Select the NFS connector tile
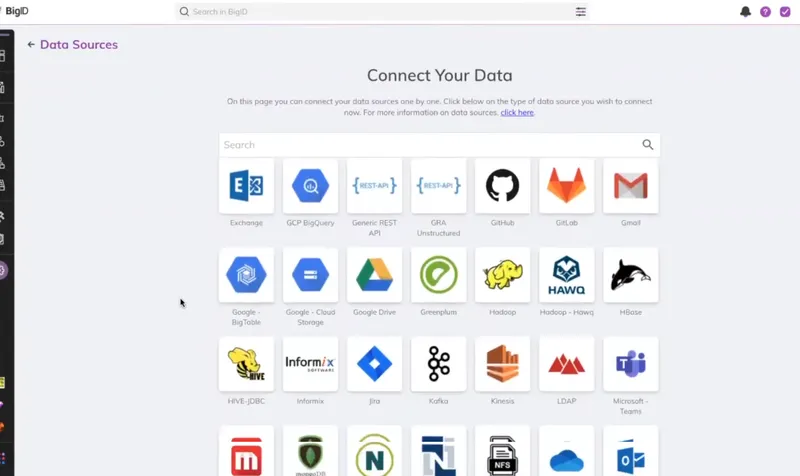This screenshot has height=476, width=800. [503, 452]
